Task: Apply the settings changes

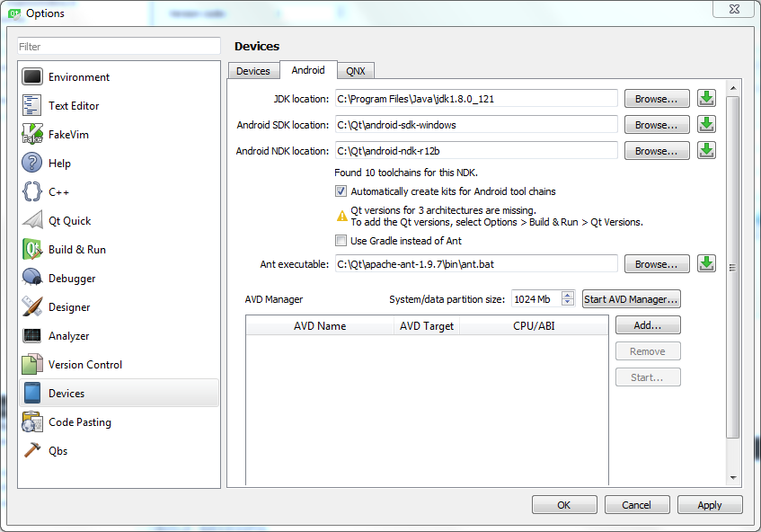Action: [x=710, y=505]
